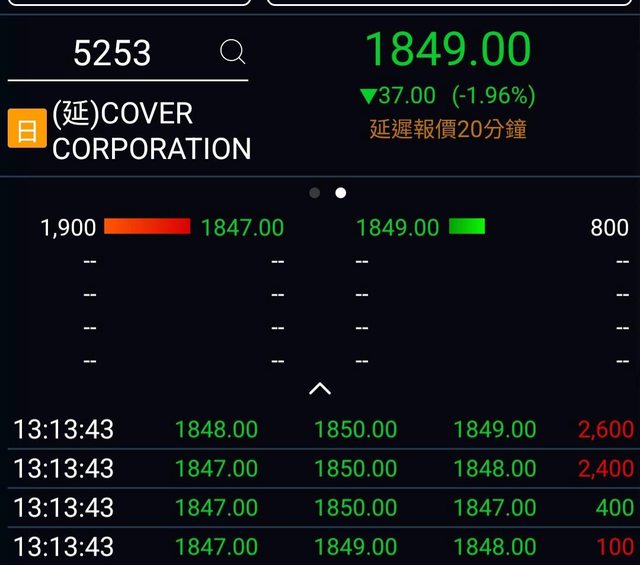Select the trade row with volume 2,400
This screenshot has width=640, height=565.
click(320, 469)
